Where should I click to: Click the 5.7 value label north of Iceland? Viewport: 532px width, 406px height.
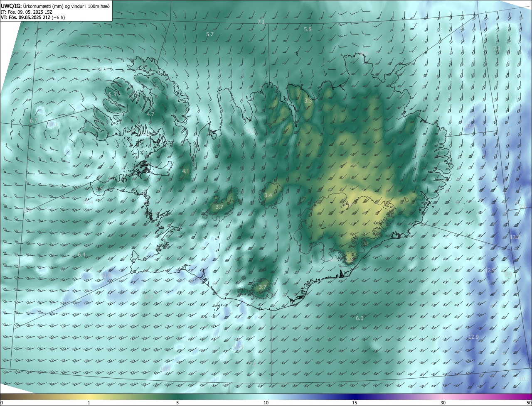click(x=210, y=34)
